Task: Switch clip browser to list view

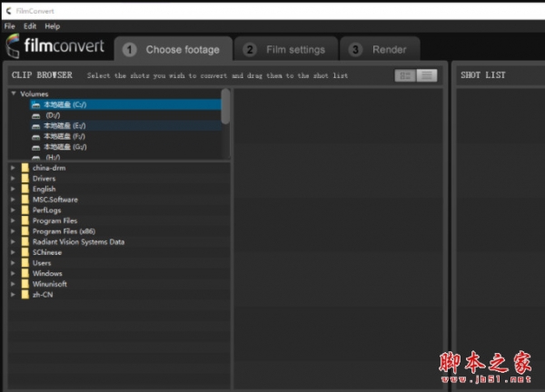Action: click(427, 75)
